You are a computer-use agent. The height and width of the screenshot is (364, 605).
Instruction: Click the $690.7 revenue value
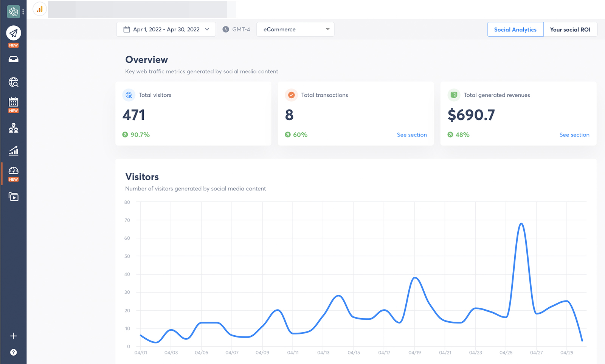[471, 115]
